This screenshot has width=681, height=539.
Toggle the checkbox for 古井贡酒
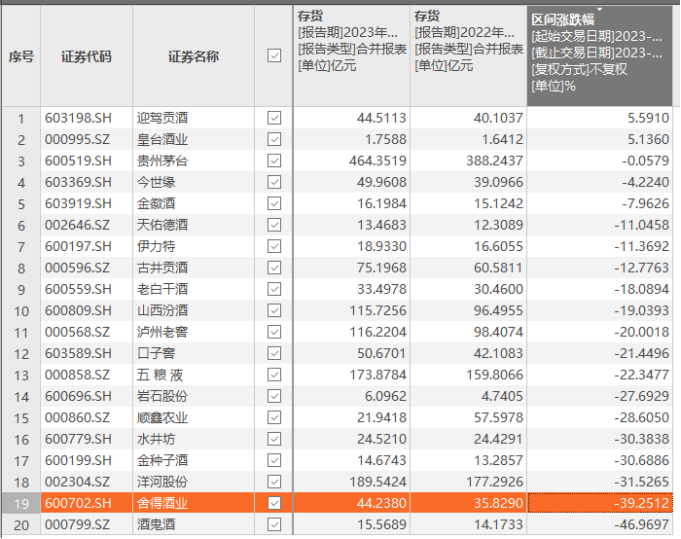(274, 268)
